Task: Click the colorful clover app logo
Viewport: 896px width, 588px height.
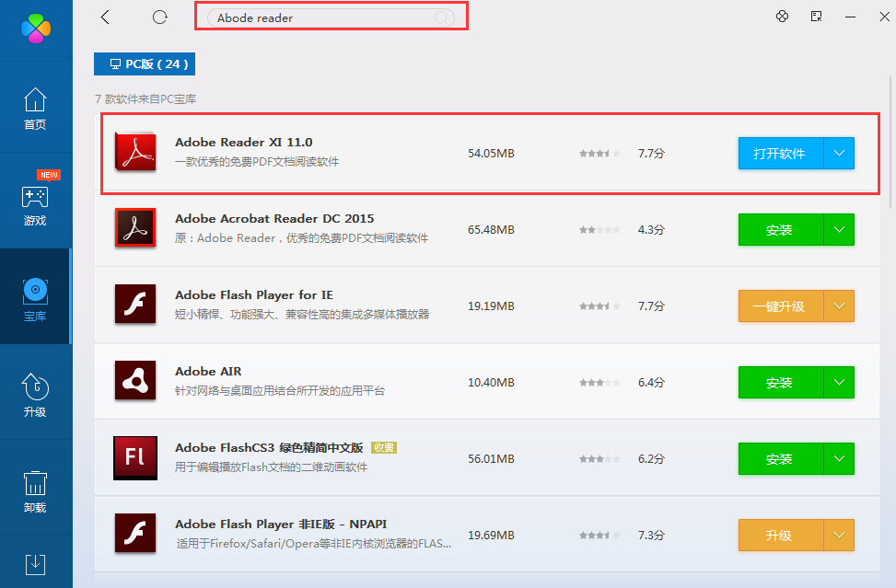Action: (x=36, y=28)
